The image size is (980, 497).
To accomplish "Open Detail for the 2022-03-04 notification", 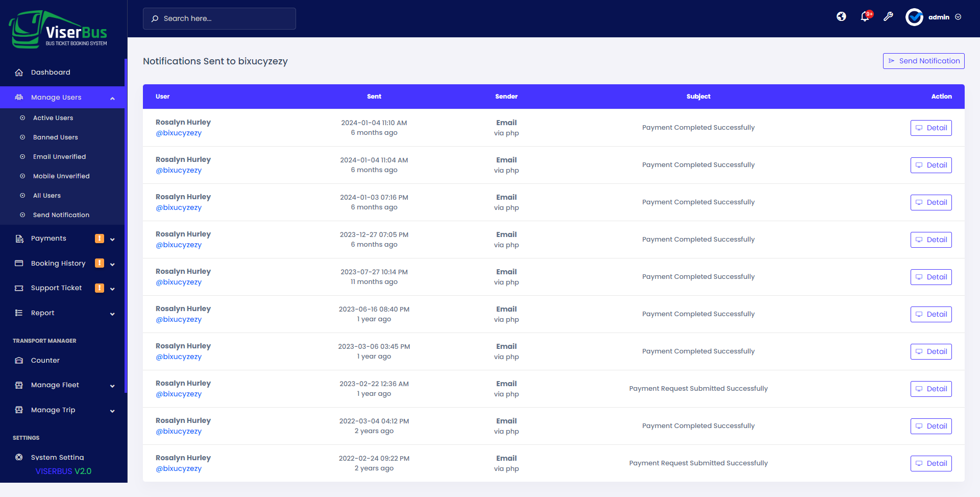I will coord(931,426).
